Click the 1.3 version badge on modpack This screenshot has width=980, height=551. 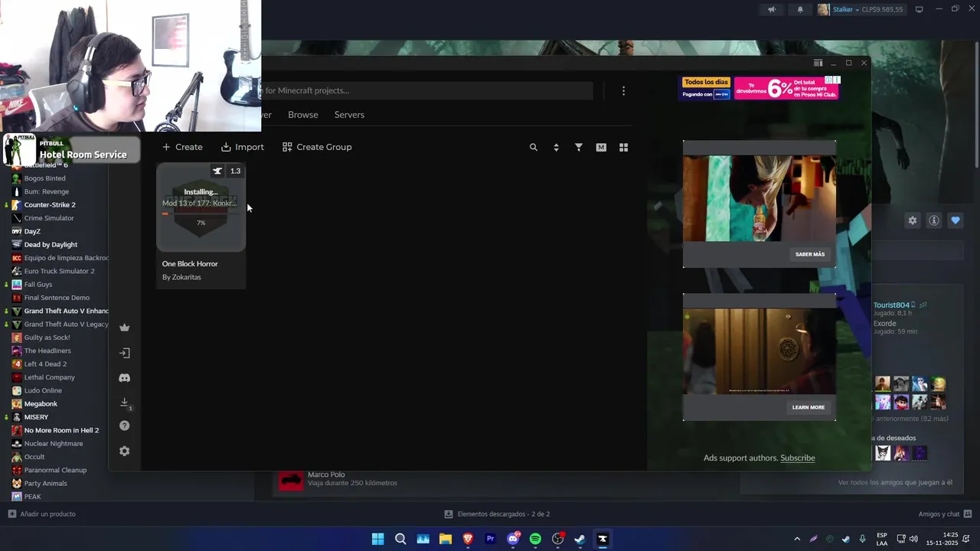coord(235,171)
